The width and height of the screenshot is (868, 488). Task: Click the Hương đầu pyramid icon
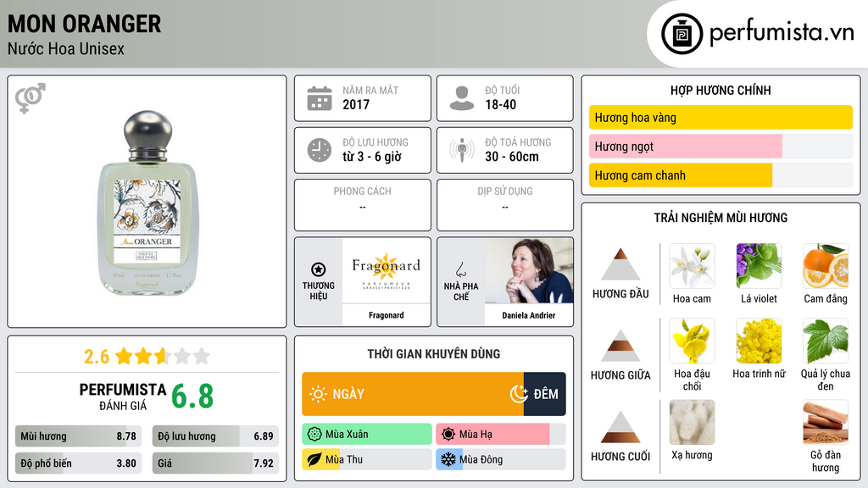[620, 264]
